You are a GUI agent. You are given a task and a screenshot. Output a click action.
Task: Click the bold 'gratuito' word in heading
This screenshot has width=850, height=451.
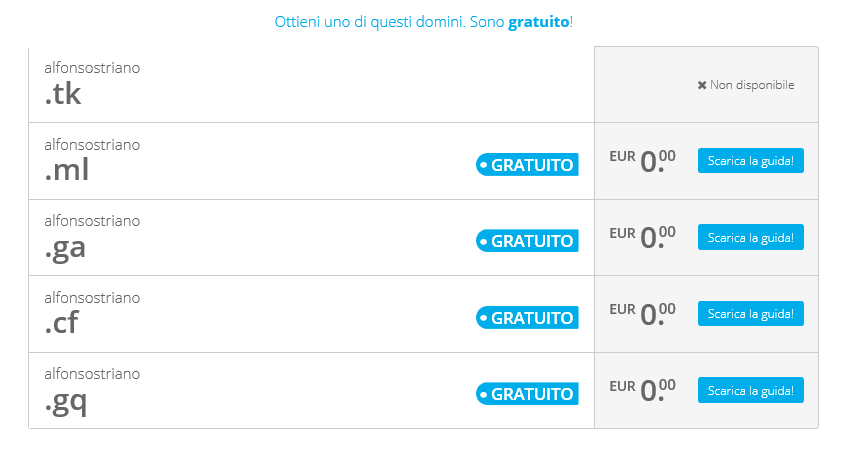(538, 22)
